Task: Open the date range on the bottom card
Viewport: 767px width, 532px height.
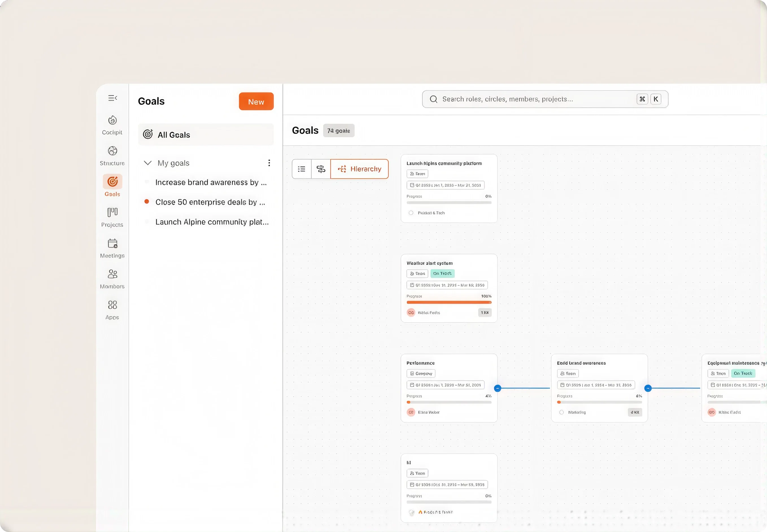Action: 447,485
